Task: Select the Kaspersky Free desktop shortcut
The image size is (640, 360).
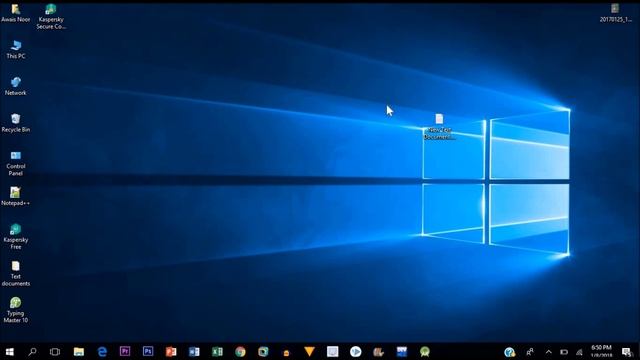Action: [16, 237]
